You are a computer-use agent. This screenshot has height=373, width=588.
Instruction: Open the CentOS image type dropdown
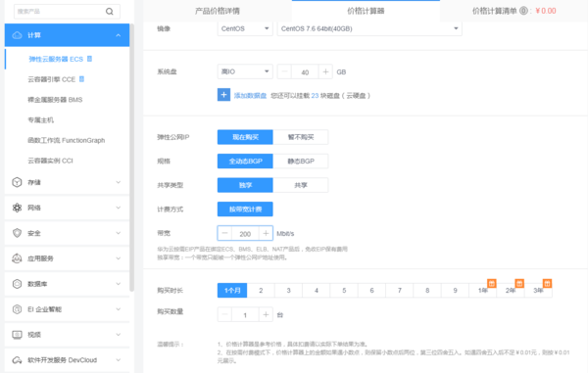(x=245, y=28)
